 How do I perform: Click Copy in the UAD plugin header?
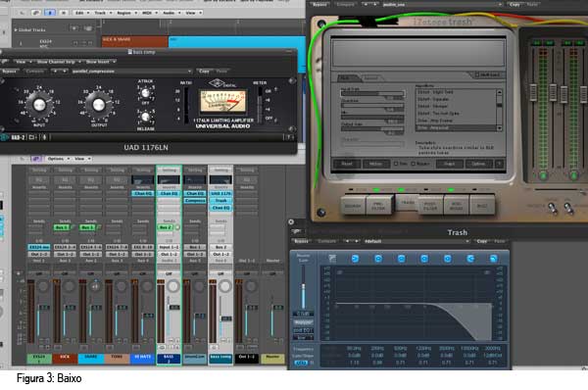click(x=204, y=72)
